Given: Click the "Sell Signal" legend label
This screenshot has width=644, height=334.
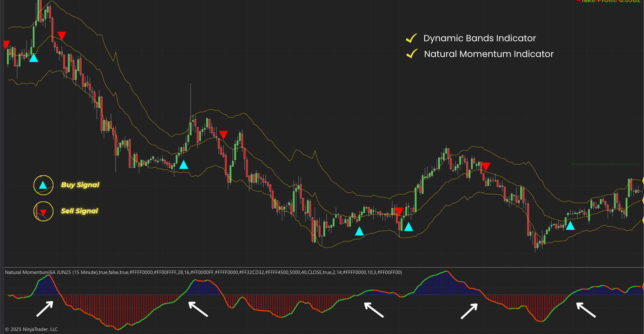Looking at the screenshot, I should [x=79, y=211].
